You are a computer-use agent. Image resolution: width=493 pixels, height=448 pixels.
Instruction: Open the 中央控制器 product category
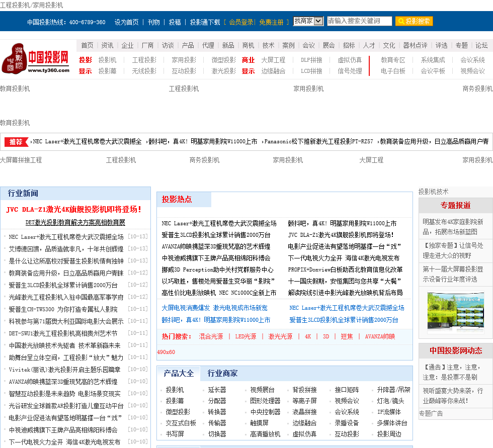coord(266,412)
